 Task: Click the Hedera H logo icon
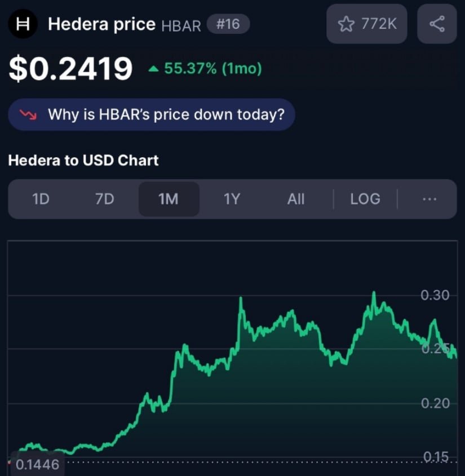tap(23, 24)
